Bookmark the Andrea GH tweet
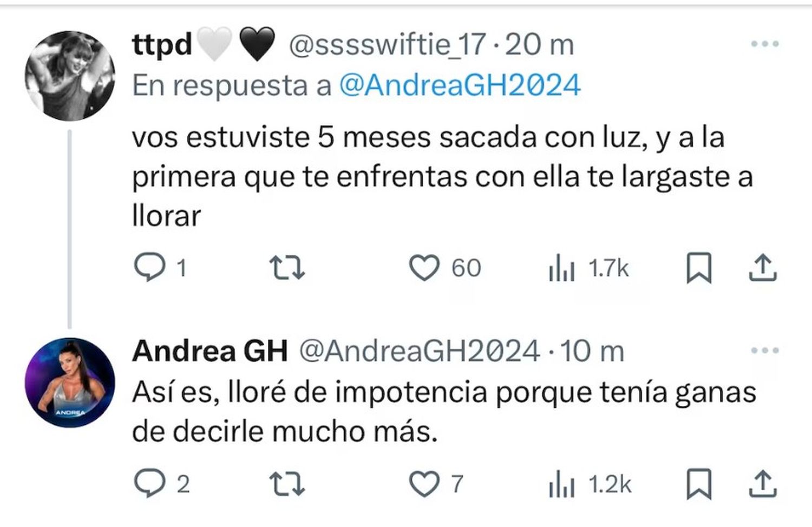Image resolution: width=812 pixels, height=527 pixels. pyautogui.click(x=698, y=484)
